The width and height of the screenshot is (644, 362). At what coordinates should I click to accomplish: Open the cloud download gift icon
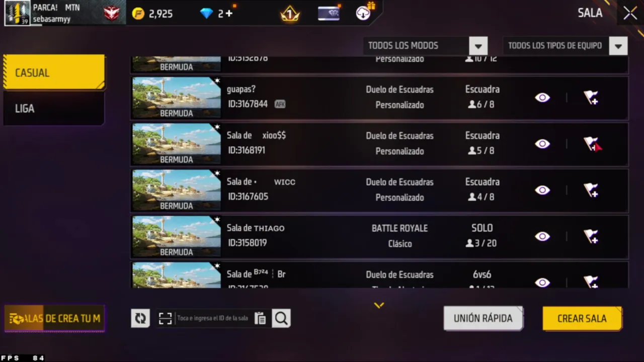[x=364, y=12]
